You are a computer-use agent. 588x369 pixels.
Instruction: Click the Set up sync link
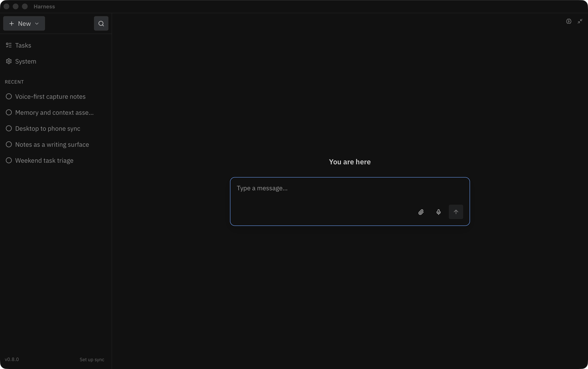click(x=92, y=359)
